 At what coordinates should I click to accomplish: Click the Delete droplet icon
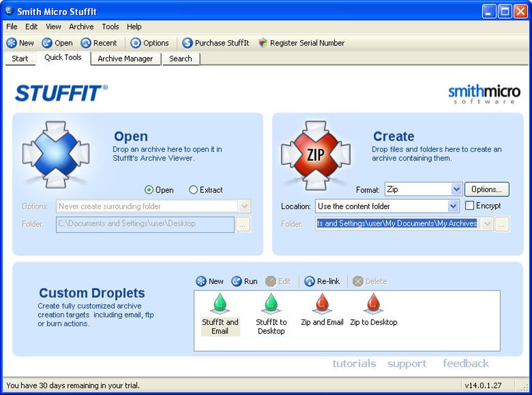[358, 281]
